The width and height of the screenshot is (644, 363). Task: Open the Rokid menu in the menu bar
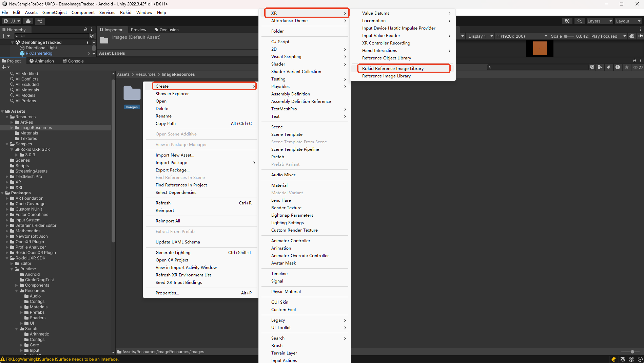[125, 12]
